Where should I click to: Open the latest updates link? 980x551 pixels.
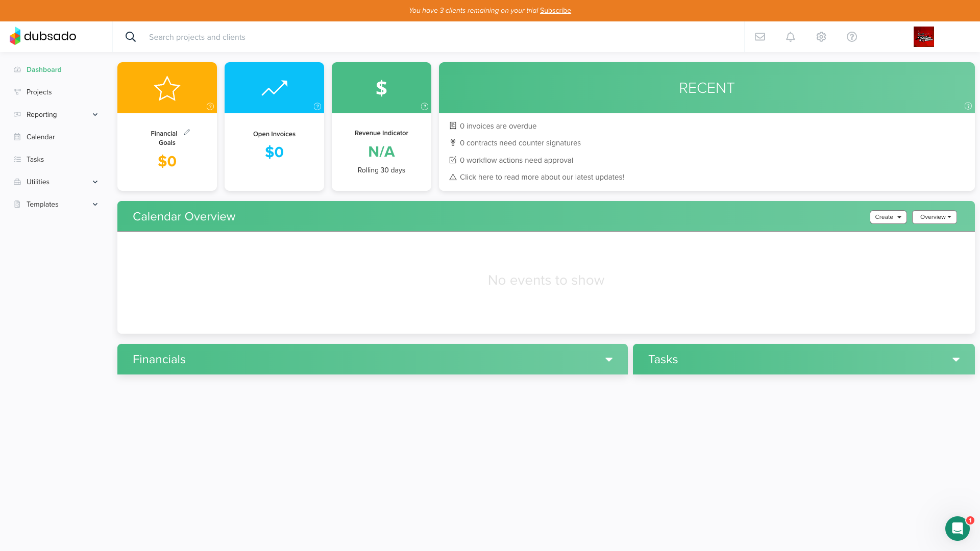(542, 177)
